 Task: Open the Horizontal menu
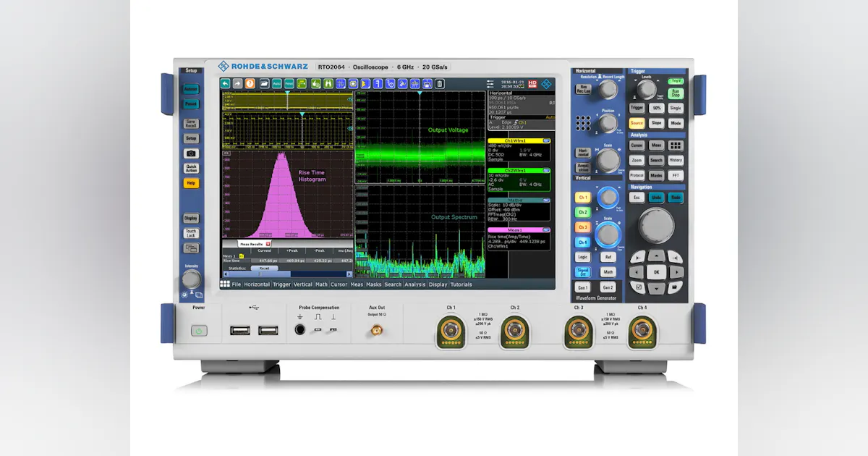pos(257,284)
